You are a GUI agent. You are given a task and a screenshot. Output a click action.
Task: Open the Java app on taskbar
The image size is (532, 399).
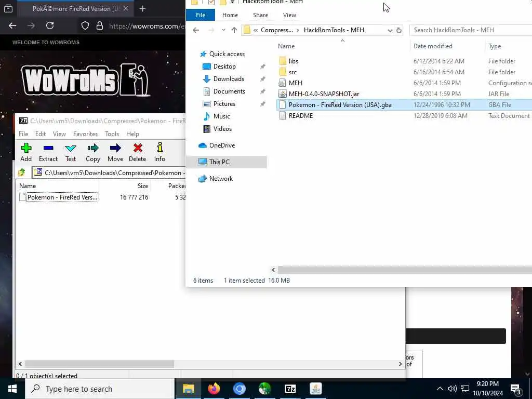[315, 389]
